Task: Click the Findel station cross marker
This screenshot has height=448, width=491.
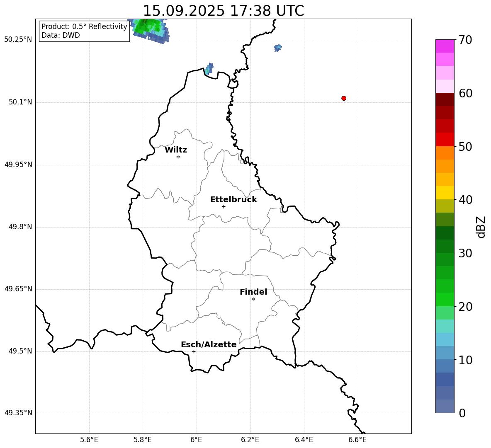Action: [x=253, y=299]
